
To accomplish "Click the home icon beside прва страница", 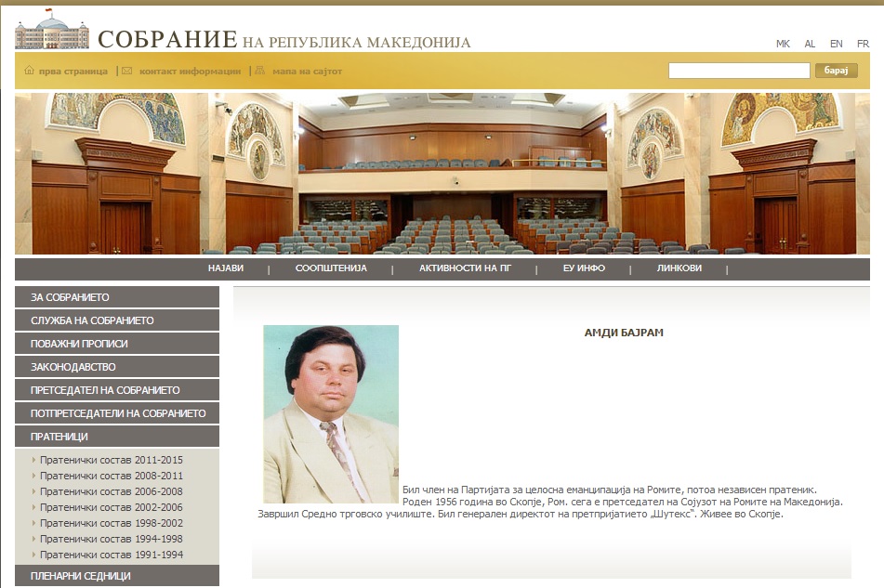I will (29, 71).
